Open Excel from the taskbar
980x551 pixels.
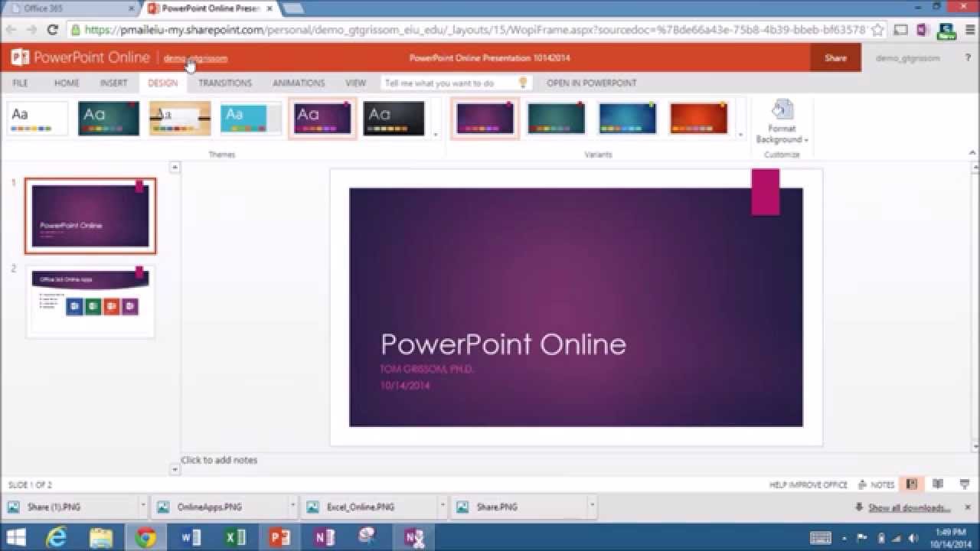tap(235, 538)
